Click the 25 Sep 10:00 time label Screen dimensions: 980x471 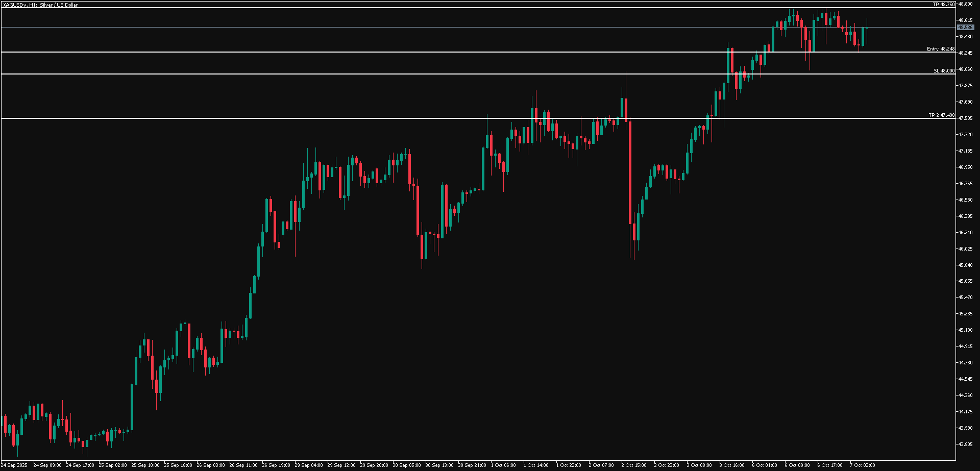click(x=145, y=465)
